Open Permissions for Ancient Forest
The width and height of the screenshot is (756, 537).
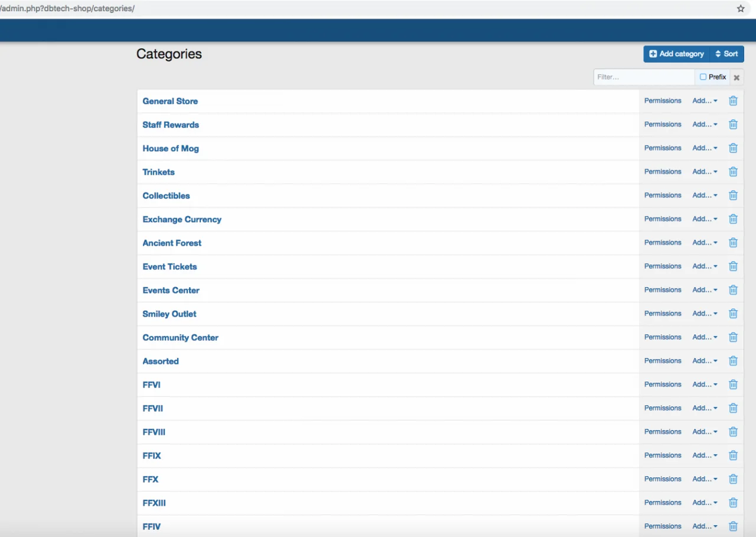coord(663,243)
